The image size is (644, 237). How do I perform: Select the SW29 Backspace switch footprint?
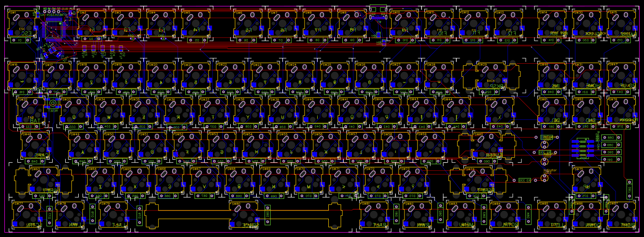(491, 76)
